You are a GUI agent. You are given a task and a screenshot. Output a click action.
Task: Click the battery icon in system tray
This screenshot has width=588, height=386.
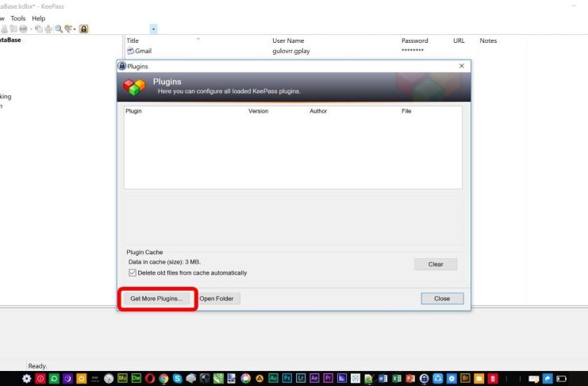(x=561, y=379)
